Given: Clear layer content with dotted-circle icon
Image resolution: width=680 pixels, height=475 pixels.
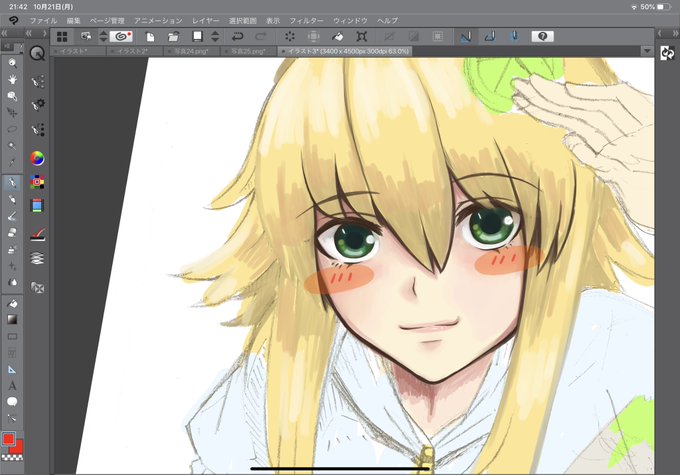Looking at the screenshot, I should click(x=290, y=36).
